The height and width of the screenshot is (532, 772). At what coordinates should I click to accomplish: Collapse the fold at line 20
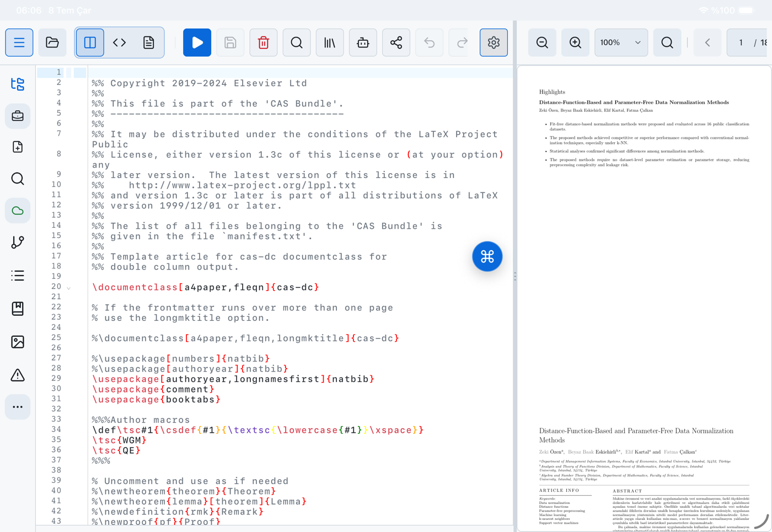69,288
